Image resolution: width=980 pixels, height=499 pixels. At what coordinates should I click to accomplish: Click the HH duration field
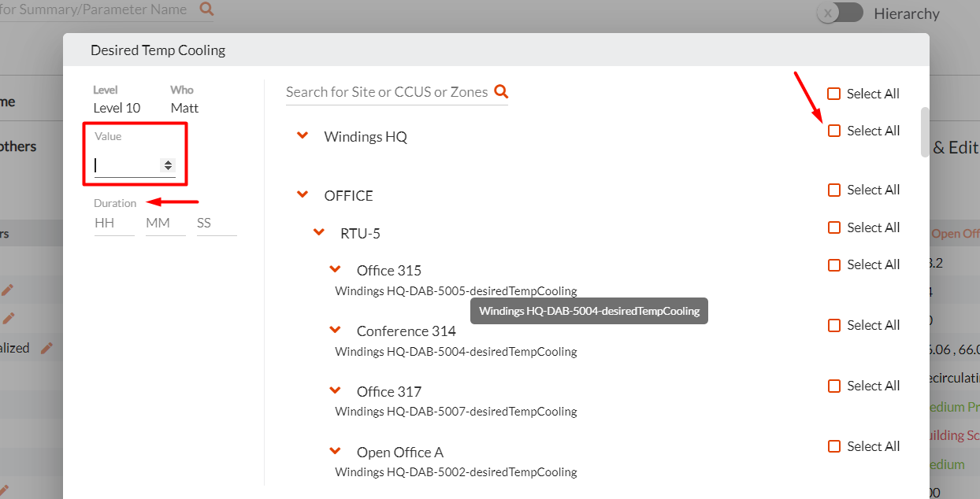pyautogui.click(x=113, y=224)
